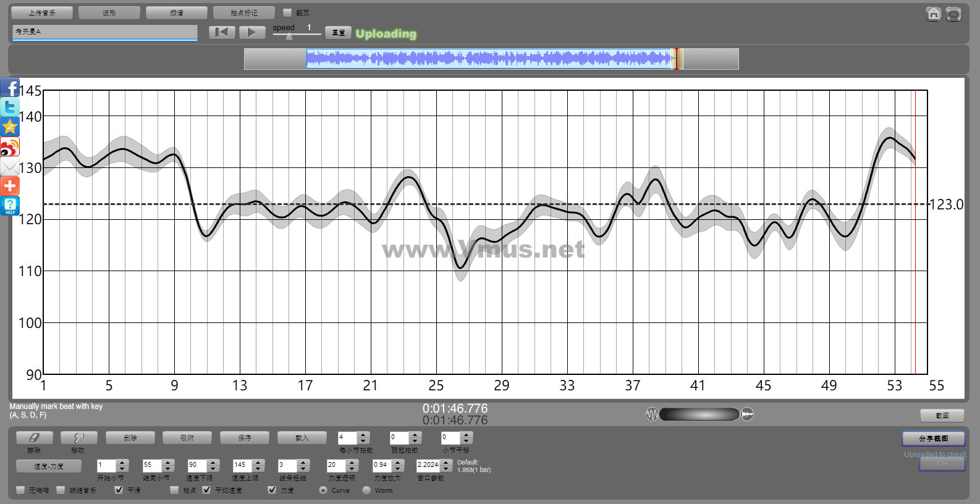
Task: Rewind to start with skip-back button
Action: (221, 32)
